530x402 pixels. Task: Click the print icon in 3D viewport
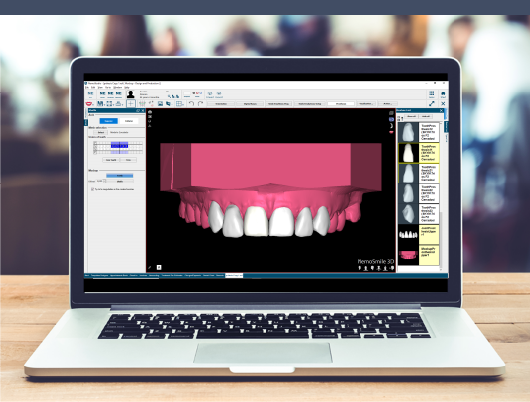[150, 112]
